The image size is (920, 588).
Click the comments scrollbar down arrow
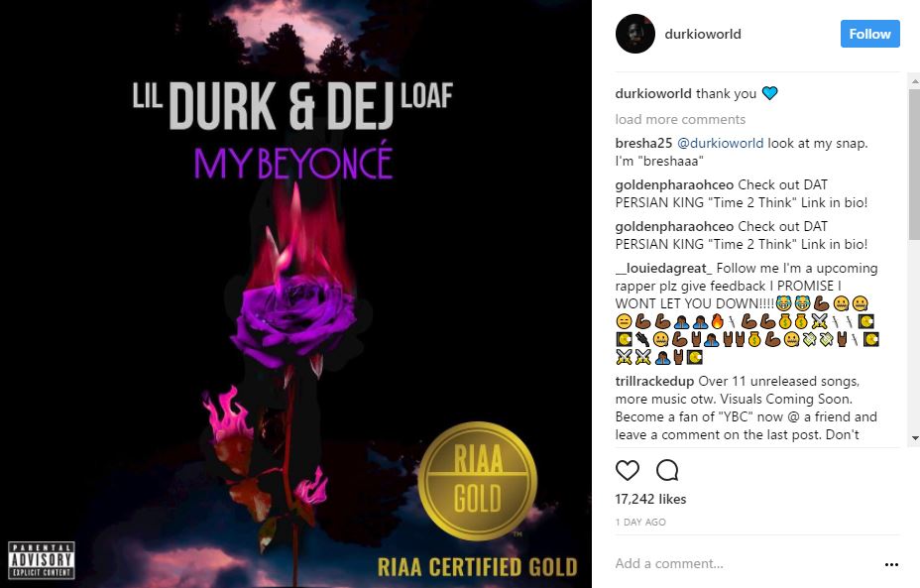[915, 438]
